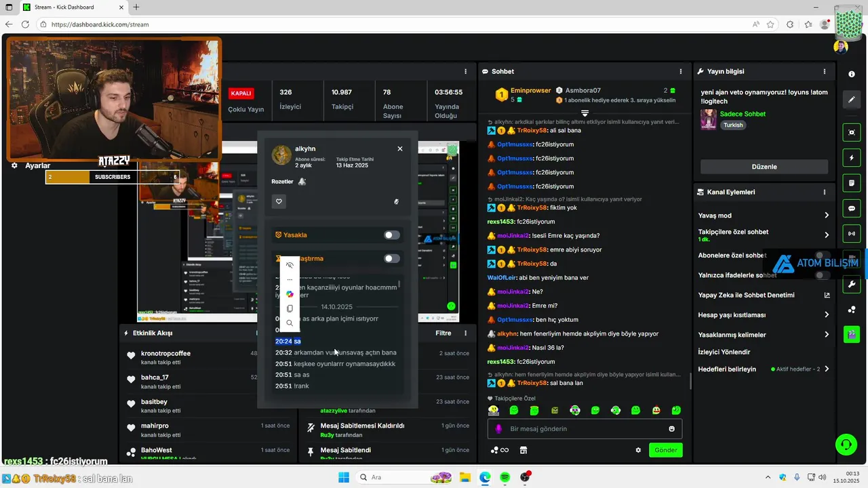
Task: Close alkyhn's user card
Action: (x=400, y=148)
